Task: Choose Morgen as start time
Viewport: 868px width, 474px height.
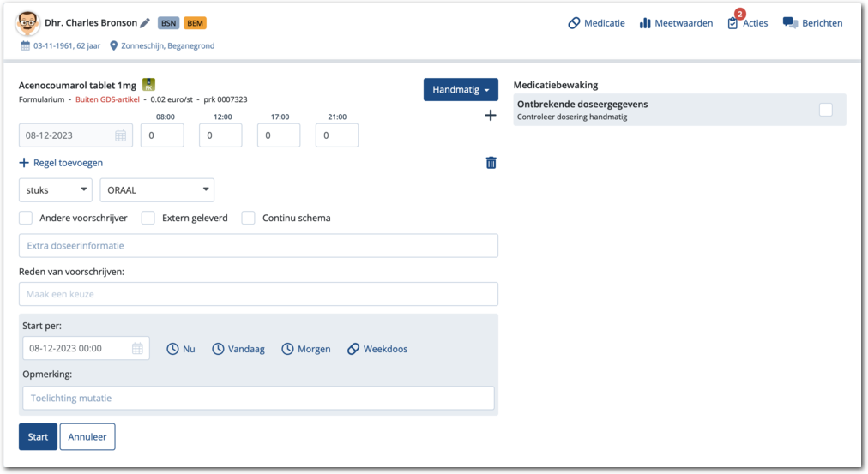Action: point(306,349)
